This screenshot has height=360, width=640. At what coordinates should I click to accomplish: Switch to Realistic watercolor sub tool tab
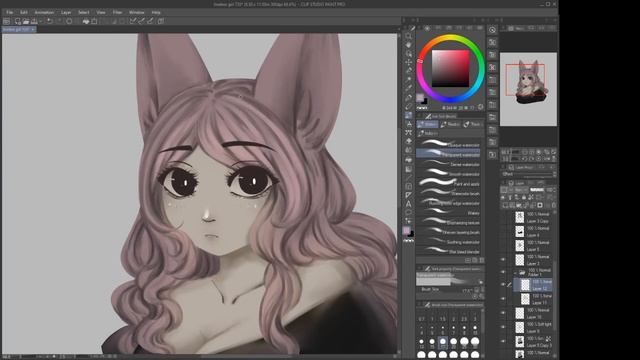450,124
